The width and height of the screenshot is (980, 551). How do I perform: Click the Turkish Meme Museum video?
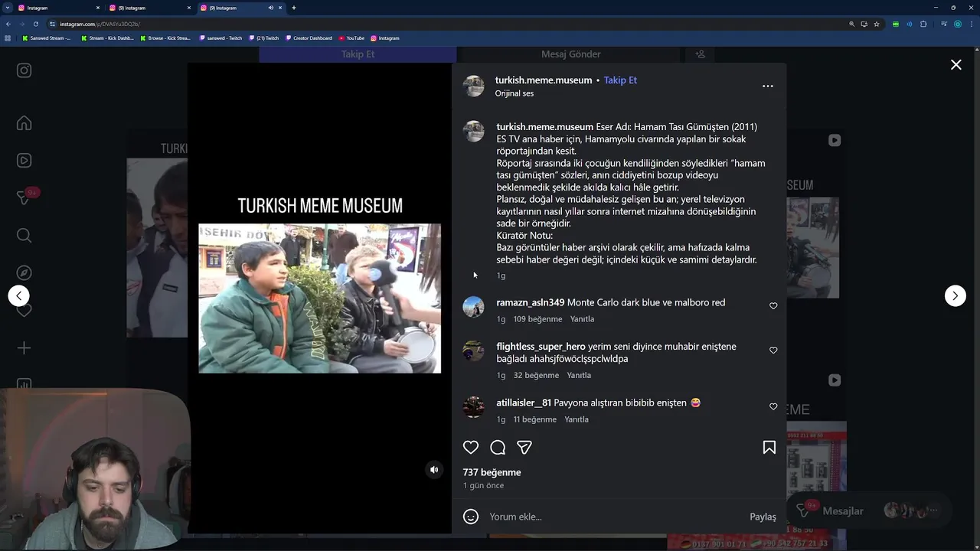click(319, 298)
